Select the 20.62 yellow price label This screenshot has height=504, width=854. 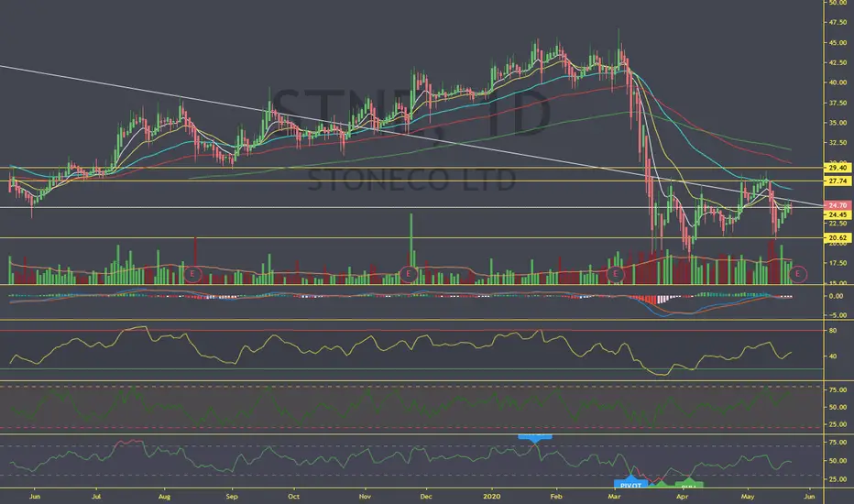coord(838,238)
